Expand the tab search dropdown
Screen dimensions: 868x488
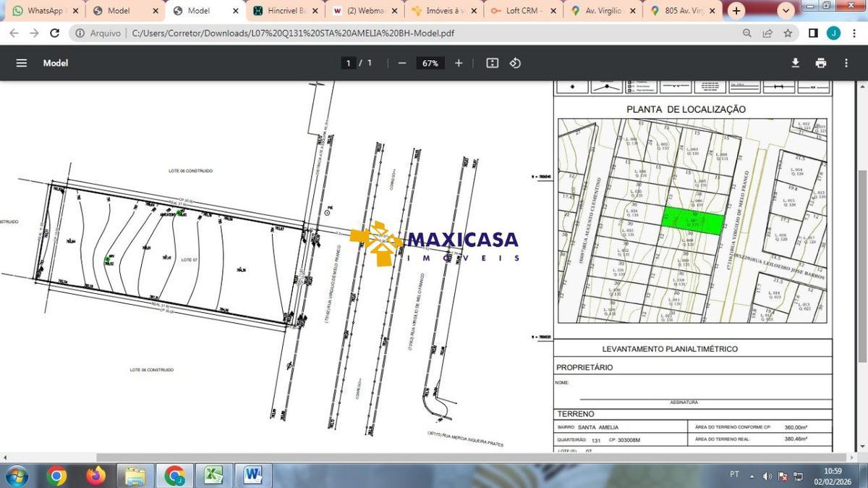pyautogui.click(x=786, y=11)
